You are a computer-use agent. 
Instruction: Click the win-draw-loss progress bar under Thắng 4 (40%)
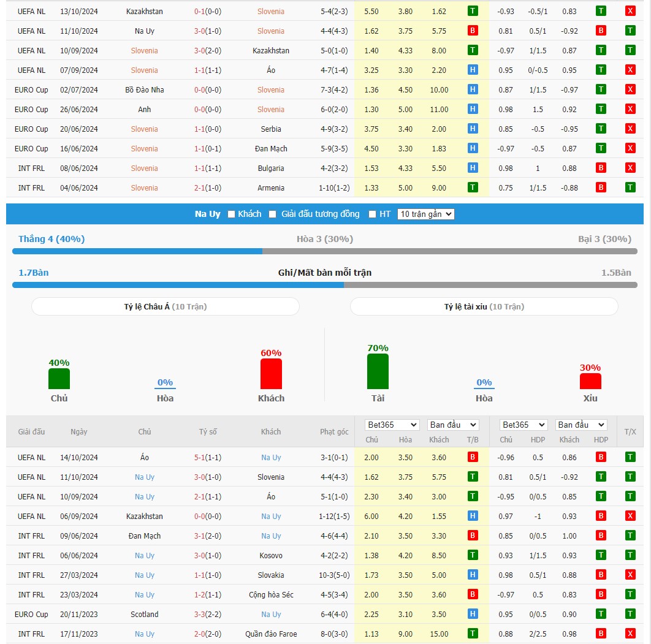[x=325, y=251]
